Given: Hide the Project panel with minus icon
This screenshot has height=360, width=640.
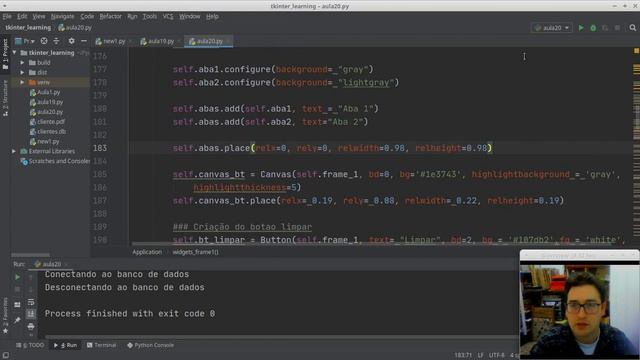Looking at the screenshot, I should (x=84, y=41).
